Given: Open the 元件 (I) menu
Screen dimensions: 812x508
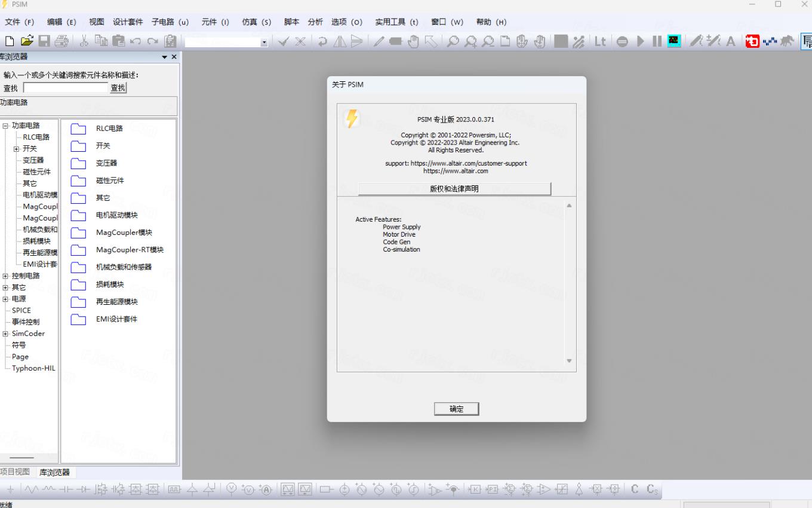Looking at the screenshot, I should tap(215, 22).
